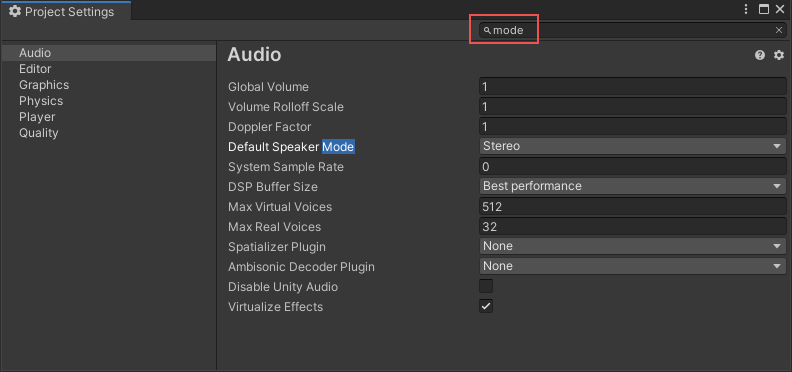Click the 'Spatializer Plugin' label

pyautogui.click(x=277, y=247)
